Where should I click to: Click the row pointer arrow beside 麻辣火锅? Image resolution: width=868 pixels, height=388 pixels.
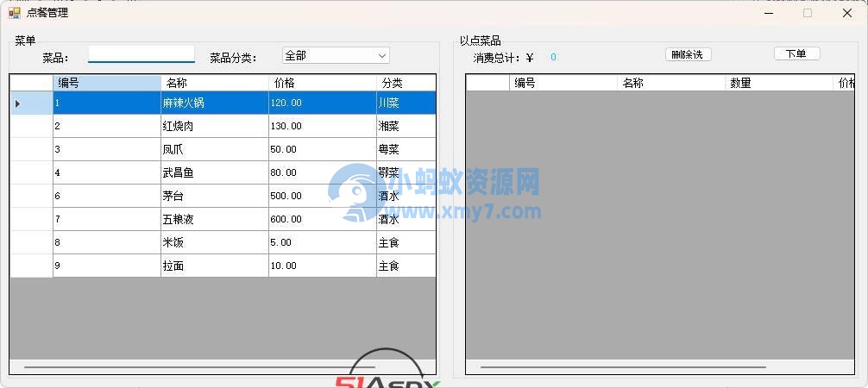18,103
